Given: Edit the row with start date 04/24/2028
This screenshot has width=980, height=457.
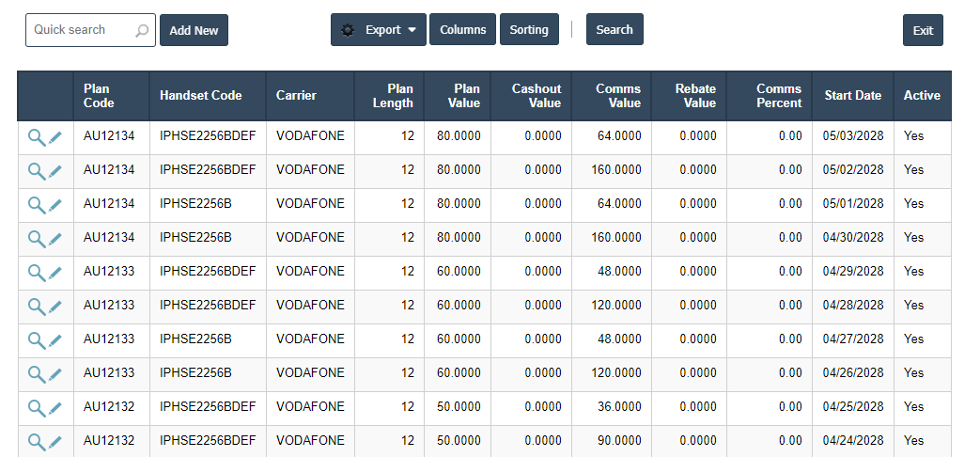Looking at the screenshot, I should tap(55, 441).
